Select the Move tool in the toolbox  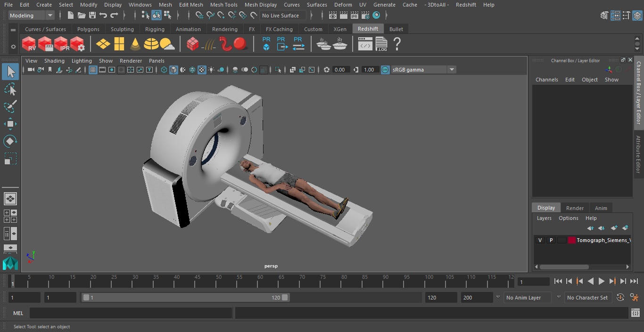(10, 124)
